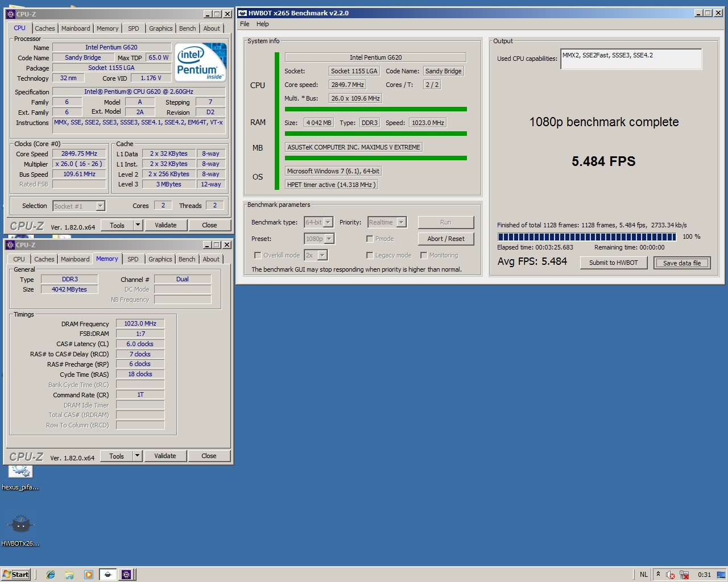728x582 pixels.
Task: Launch Windows Media Player from taskbar
Action: (x=88, y=575)
